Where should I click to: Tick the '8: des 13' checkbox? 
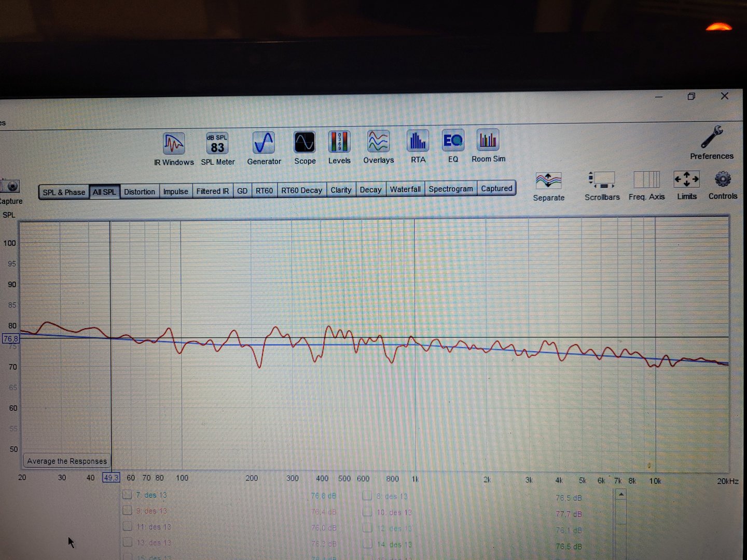[367, 496]
